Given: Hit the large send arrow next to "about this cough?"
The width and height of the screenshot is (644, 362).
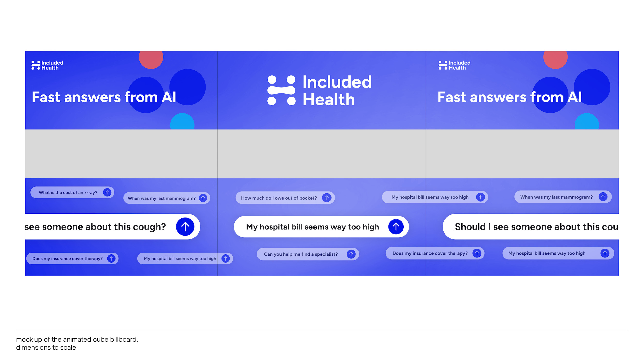Looking at the screenshot, I should coord(185,227).
